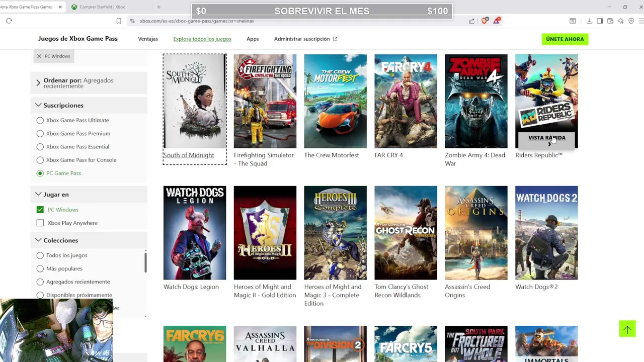This screenshot has width=644, height=362.
Task: Open the Watch Dogs 2 cover art
Action: click(547, 233)
